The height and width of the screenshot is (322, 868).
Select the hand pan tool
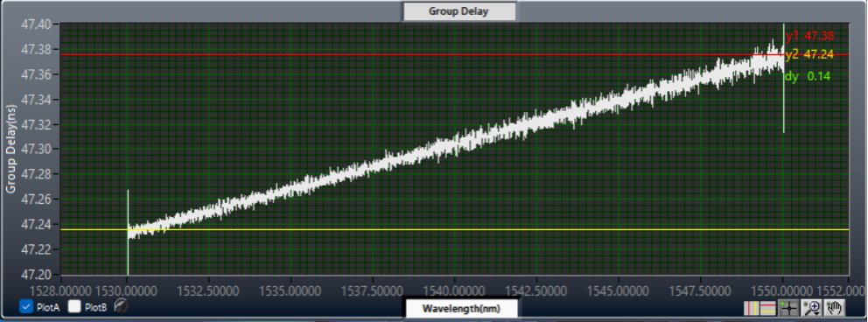834,308
